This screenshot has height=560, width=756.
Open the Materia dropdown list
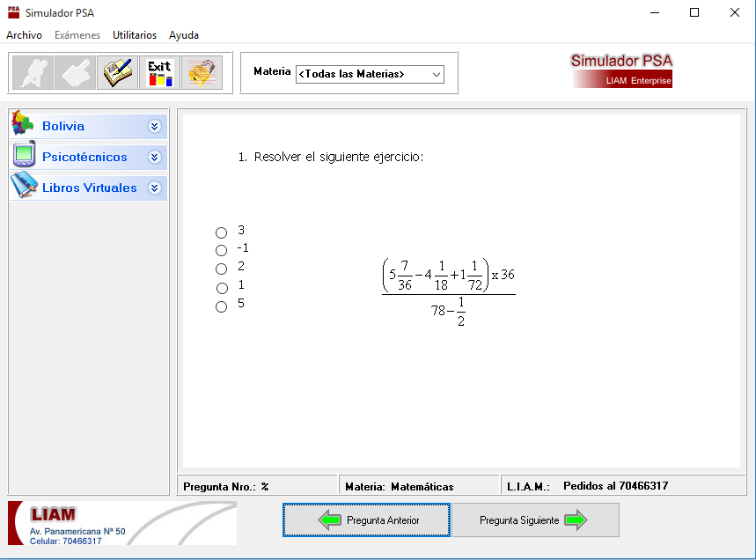click(437, 75)
